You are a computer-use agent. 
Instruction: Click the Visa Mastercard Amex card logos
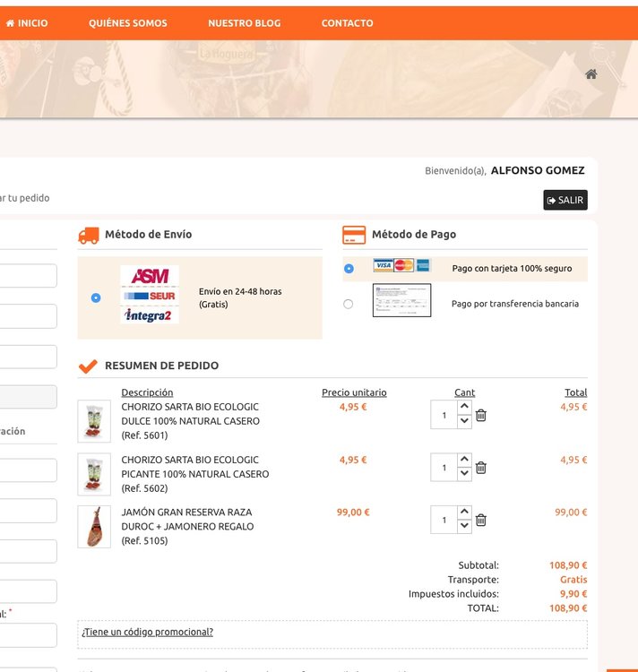coord(401,265)
